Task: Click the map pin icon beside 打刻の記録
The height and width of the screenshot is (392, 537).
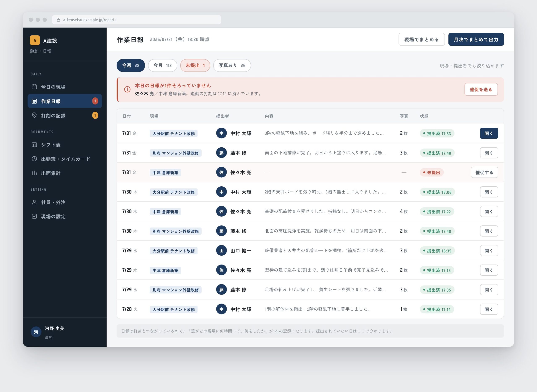Action: click(x=34, y=115)
